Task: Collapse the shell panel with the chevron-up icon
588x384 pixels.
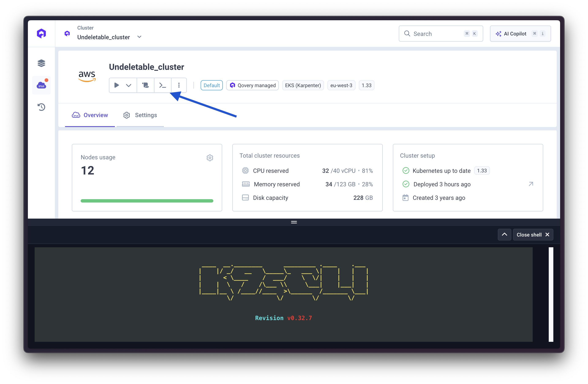Action: click(x=504, y=234)
